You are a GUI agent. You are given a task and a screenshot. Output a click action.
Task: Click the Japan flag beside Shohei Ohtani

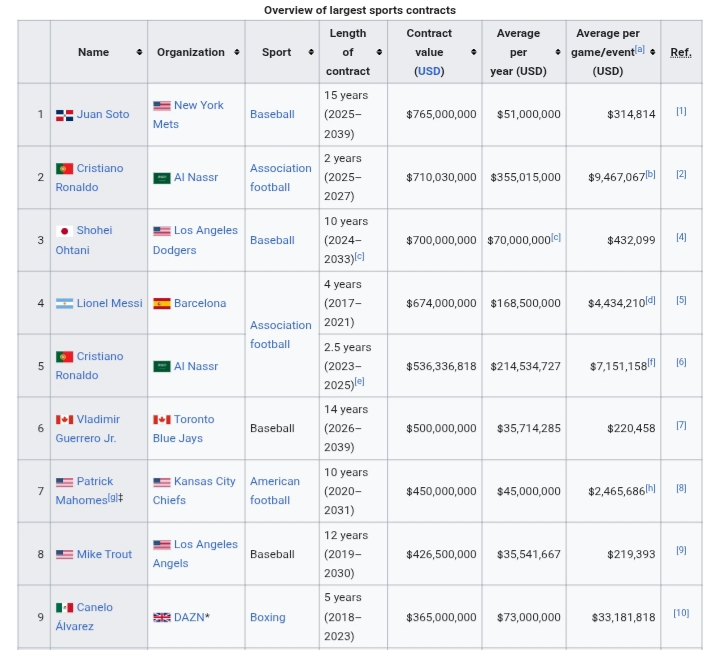click(64, 231)
